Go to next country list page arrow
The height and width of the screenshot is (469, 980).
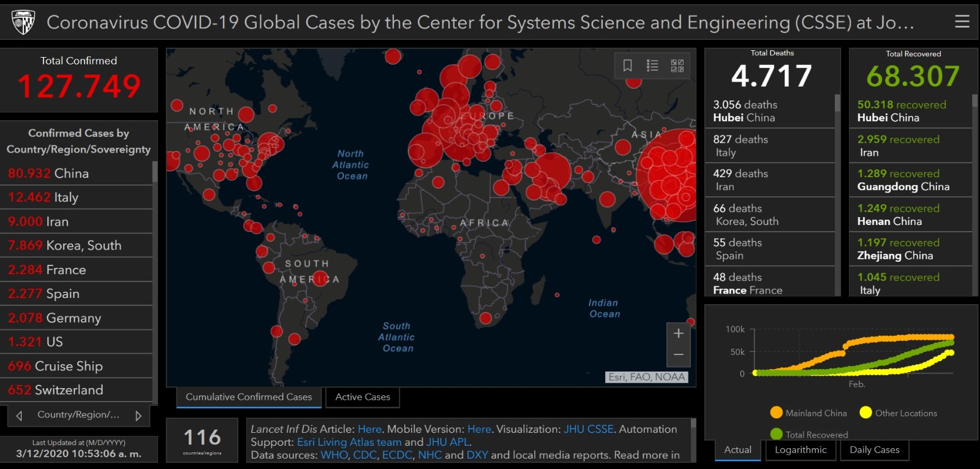pos(138,416)
